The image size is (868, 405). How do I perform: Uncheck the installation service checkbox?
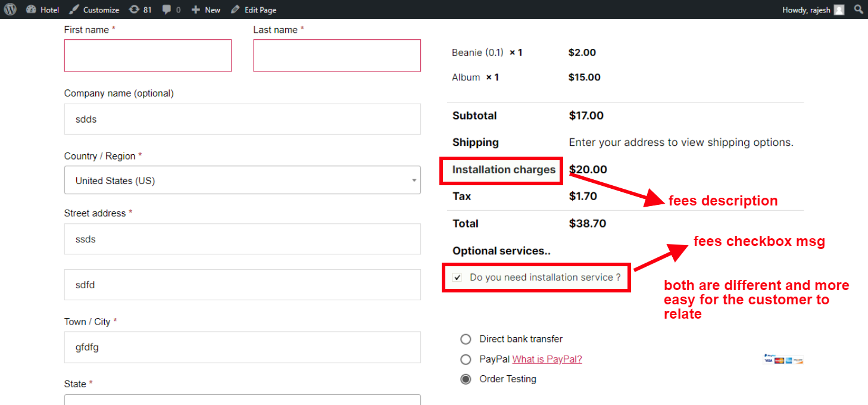point(457,278)
